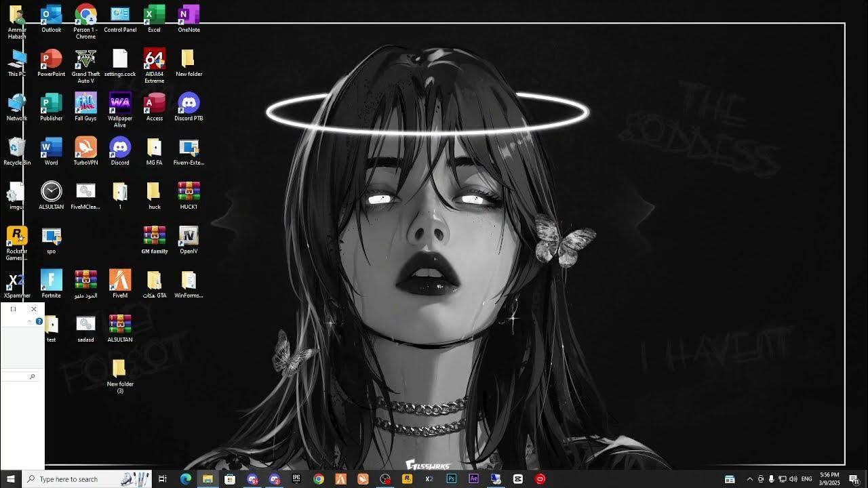Open Epic Games Launcher in the taskbar
This screenshot has height=488, width=868.
tap(296, 479)
